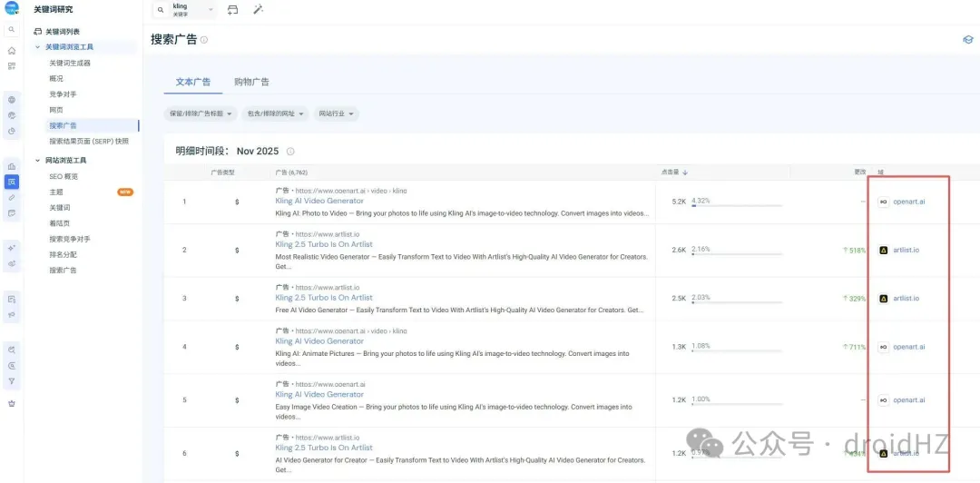Click the artlist.io domain link in row 2
Image resolution: width=980 pixels, height=483 pixels.
906,250
